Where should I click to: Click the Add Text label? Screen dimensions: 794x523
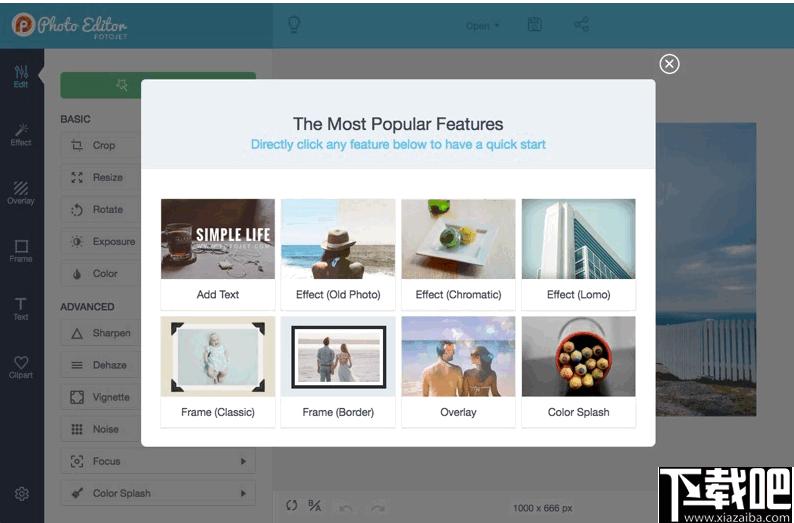[x=218, y=295]
